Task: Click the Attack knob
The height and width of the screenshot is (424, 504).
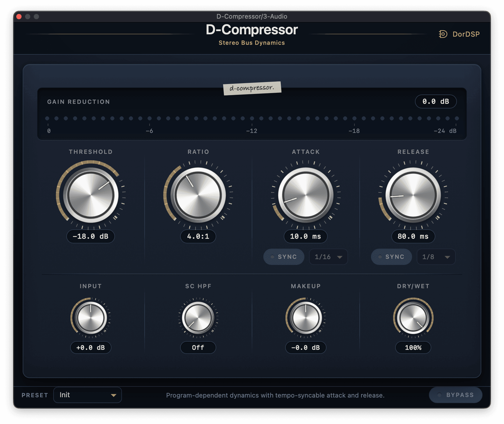Action: (x=306, y=195)
